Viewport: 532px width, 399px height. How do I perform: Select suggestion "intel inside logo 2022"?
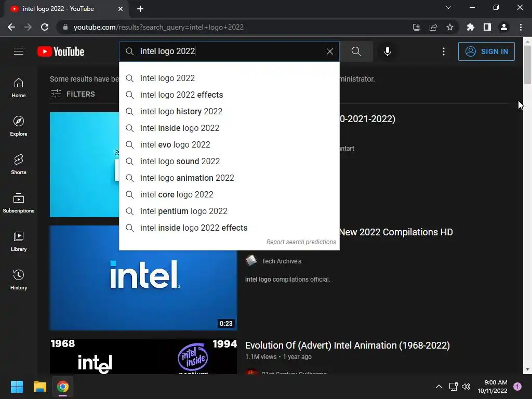pyautogui.click(x=229, y=128)
